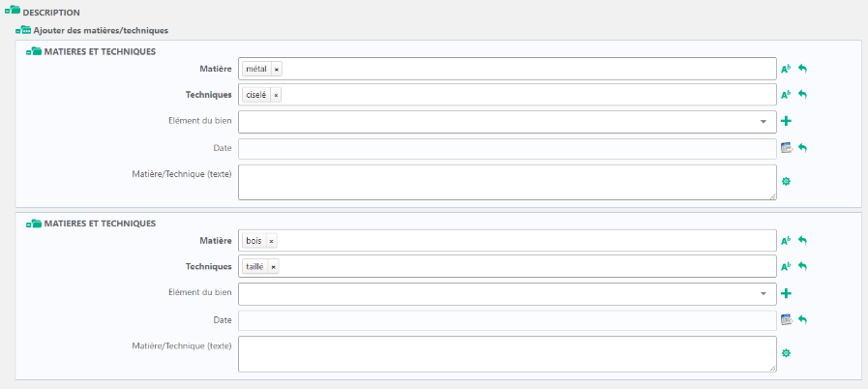Remove the taillé tag from Techniques
This screenshot has height=389, width=868.
[x=273, y=267]
